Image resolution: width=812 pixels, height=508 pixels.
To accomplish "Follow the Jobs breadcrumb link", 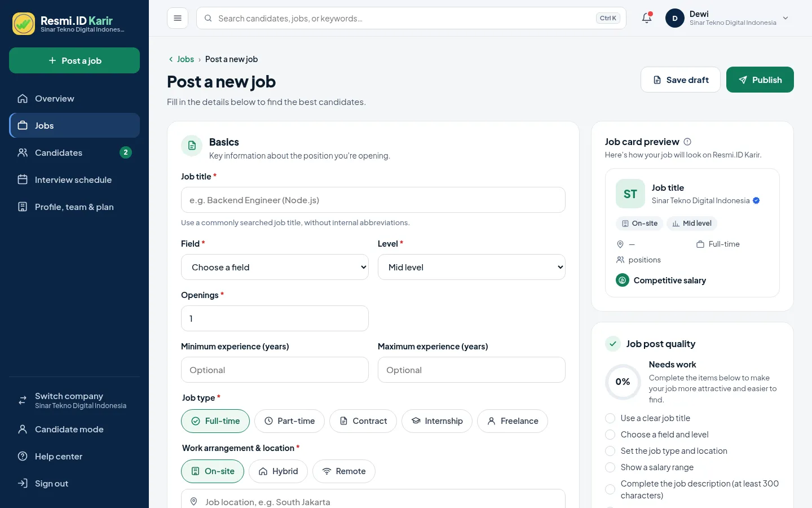I will tap(186, 59).
